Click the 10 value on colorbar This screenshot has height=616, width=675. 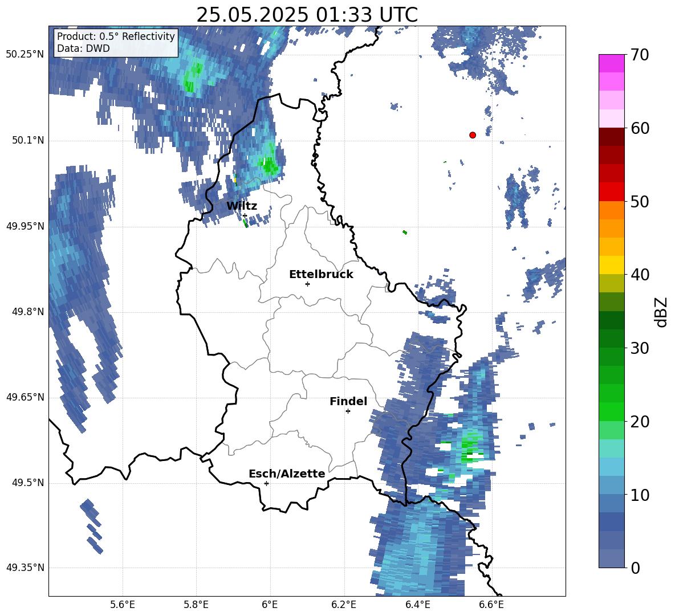[x=640, y=495]
